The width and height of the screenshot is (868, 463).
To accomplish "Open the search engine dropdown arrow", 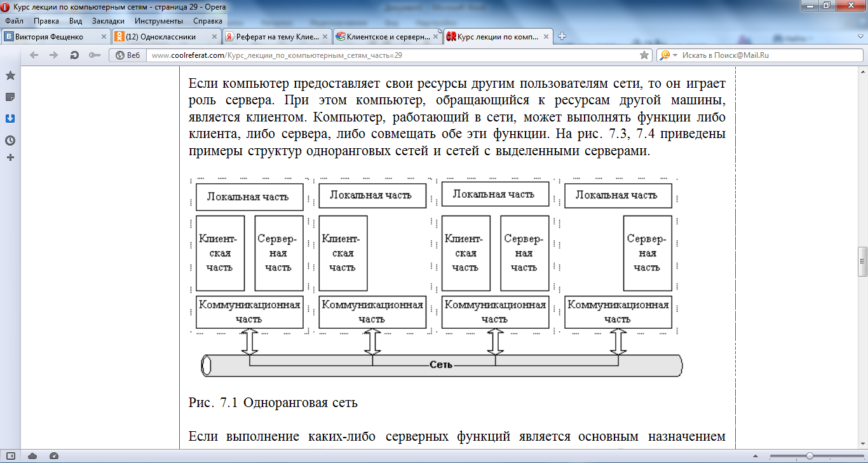I will coord(675,55).
